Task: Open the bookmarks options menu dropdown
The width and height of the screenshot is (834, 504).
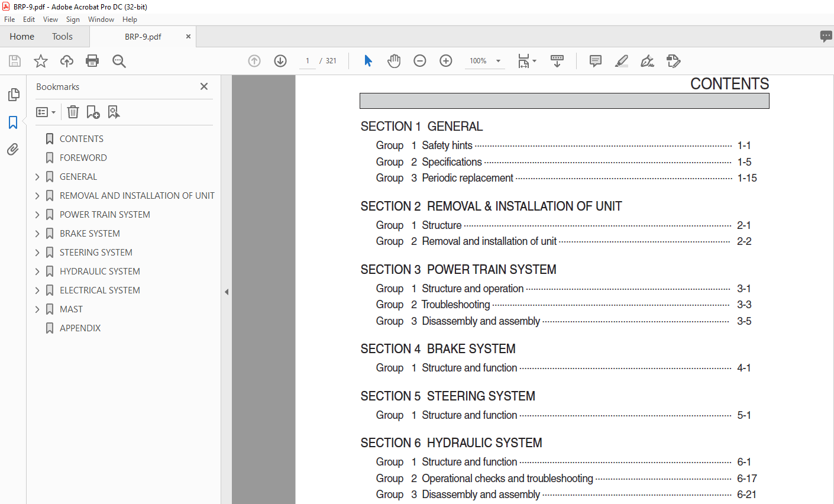Action: [x=46, y=112]
